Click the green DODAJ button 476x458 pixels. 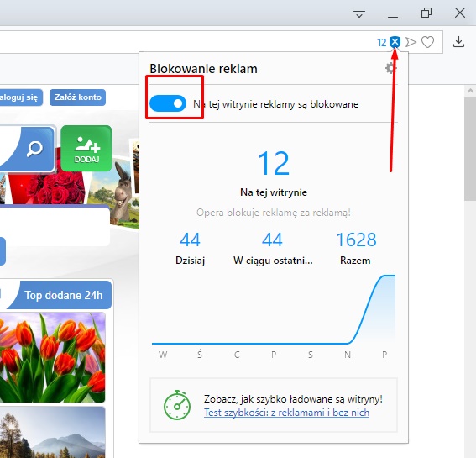click(86, 148)
